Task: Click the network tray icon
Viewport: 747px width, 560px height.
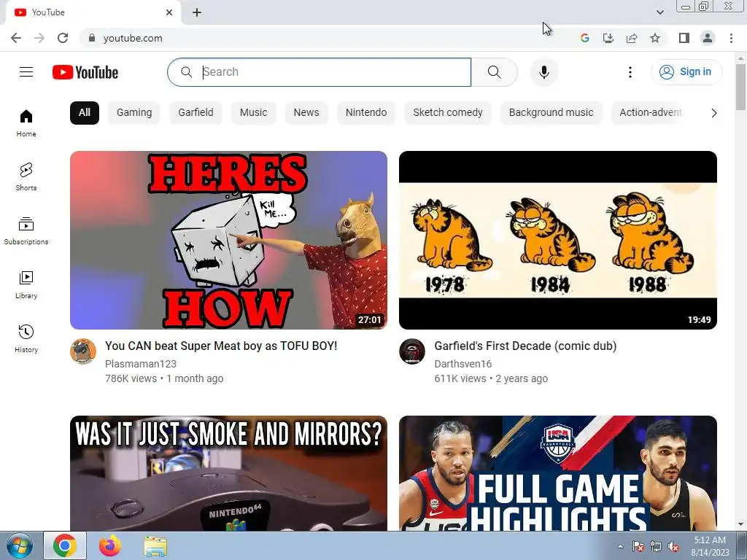Action: point(656,547)
